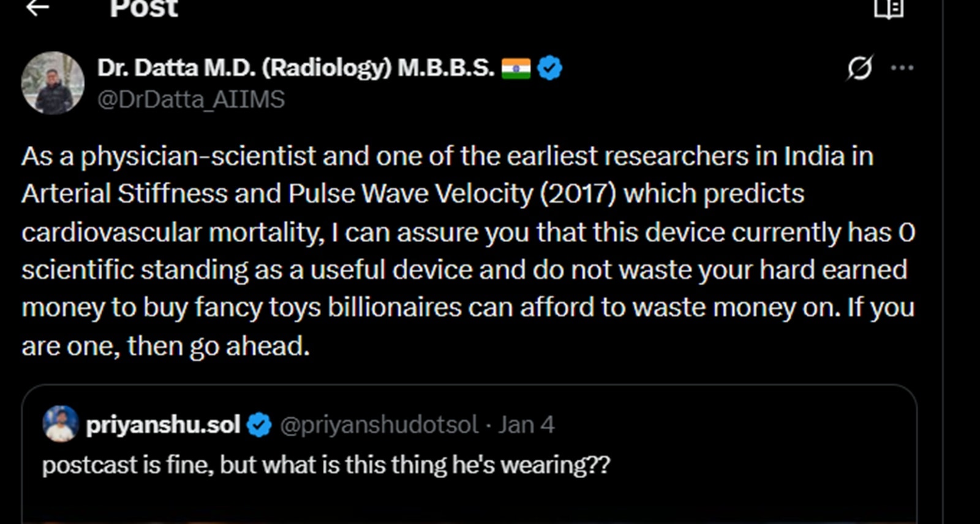This screenshot has width=980, height=524.
Task: Click the India flag emoji
Action: point(516,68)
